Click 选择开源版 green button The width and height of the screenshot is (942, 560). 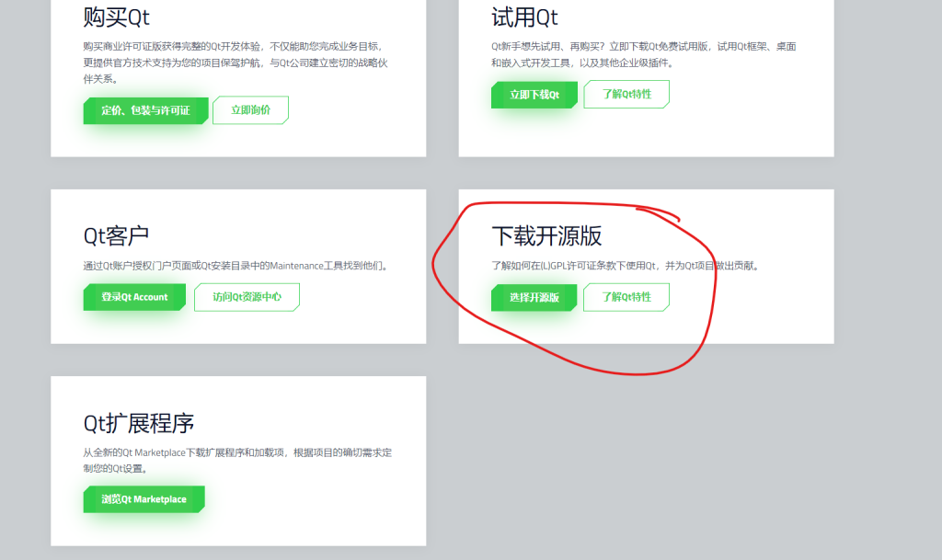point(534,298)
